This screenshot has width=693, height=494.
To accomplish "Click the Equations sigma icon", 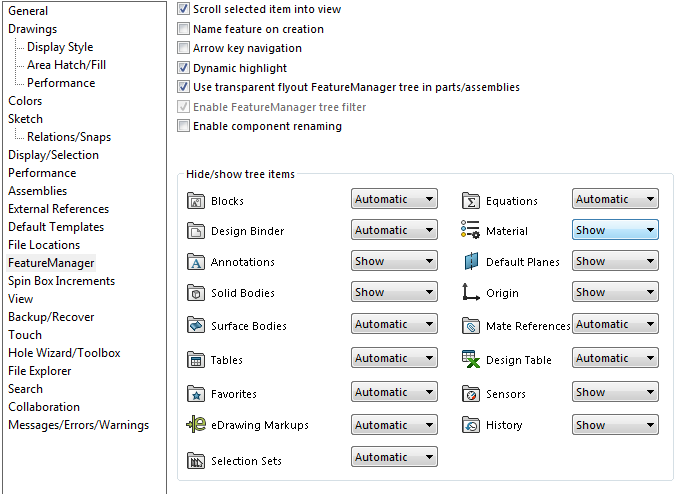I will (471, 201).
